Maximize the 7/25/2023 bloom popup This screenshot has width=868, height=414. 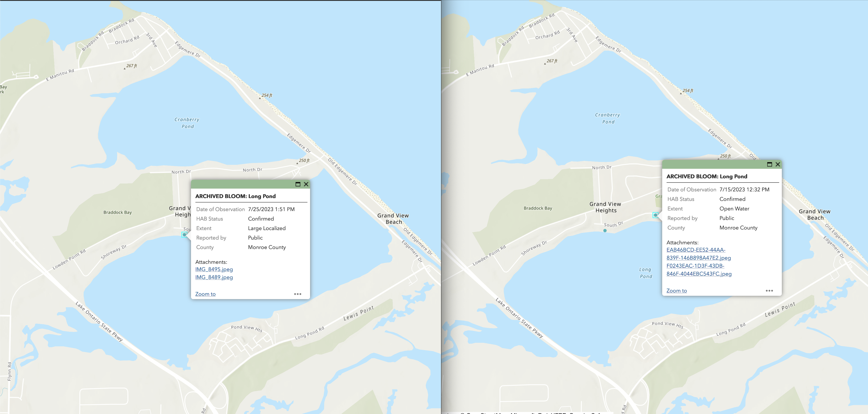[298, 184]
